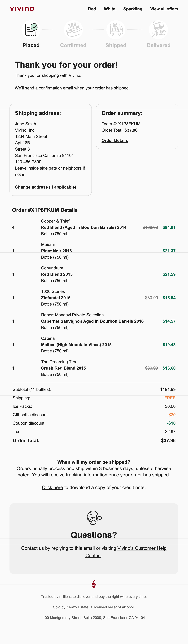Click here to download credit note
Image resolution: width=188 pixels, height=644 pixels.
(x=52, y=487)
